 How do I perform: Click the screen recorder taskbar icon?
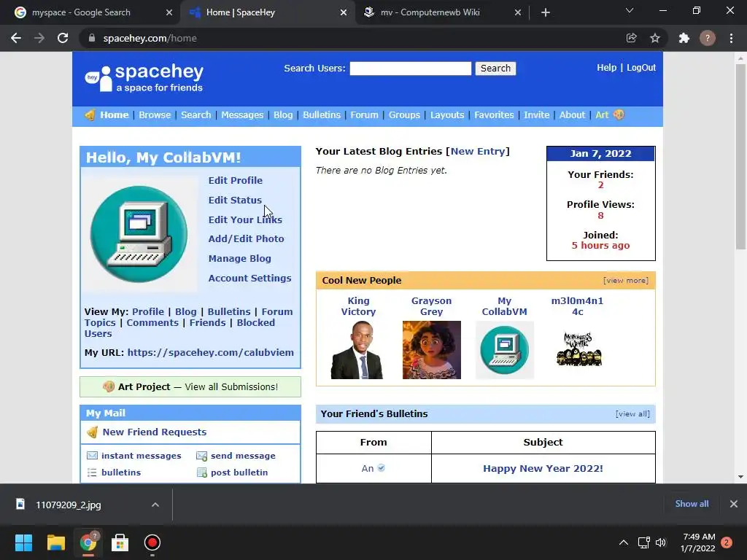pos(152,542)
